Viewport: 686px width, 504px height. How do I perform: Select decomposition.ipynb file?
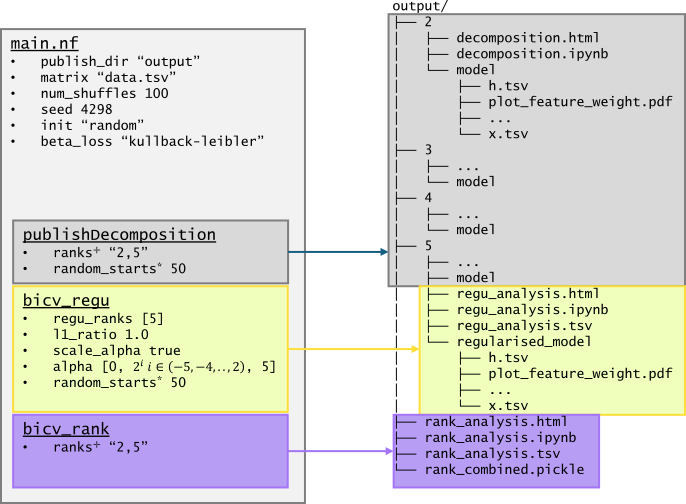click(x=532, y=54)
